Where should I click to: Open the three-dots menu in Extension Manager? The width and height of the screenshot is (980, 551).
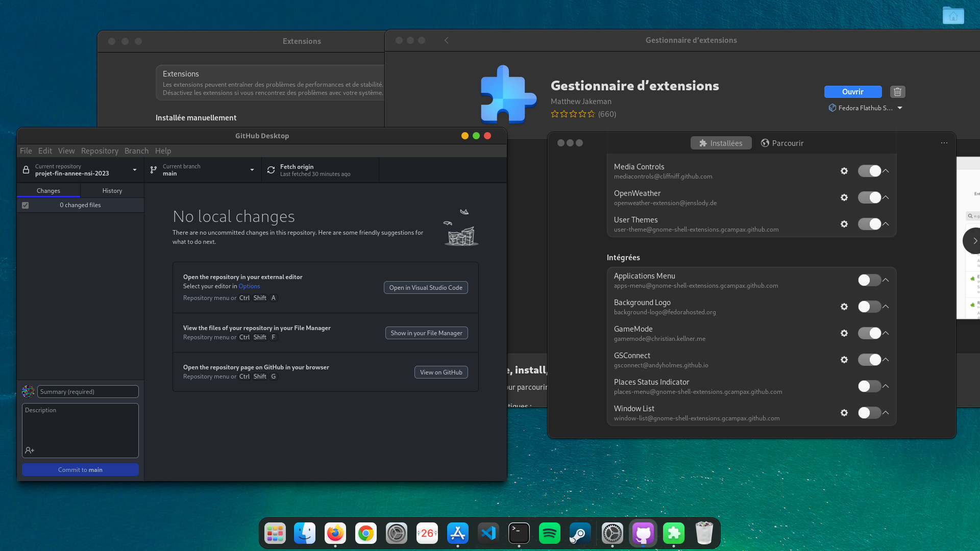[x=943, y=143]
